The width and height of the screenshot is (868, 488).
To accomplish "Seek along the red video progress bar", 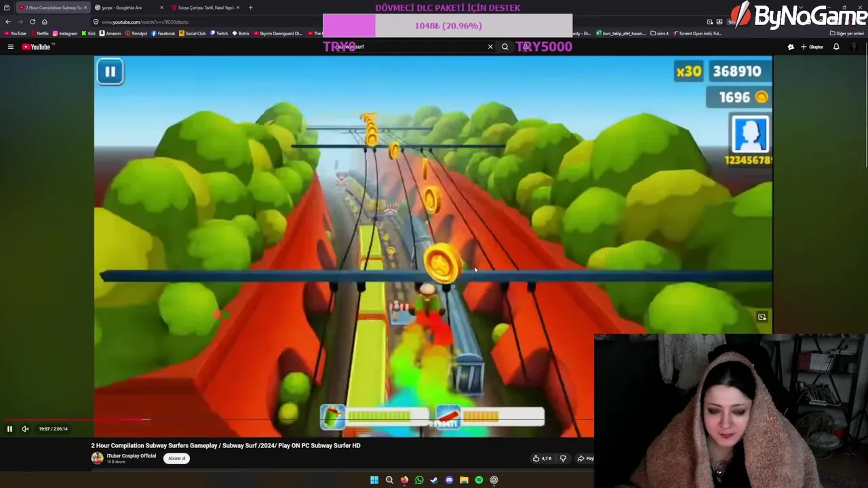I will (x=75, y=420).
